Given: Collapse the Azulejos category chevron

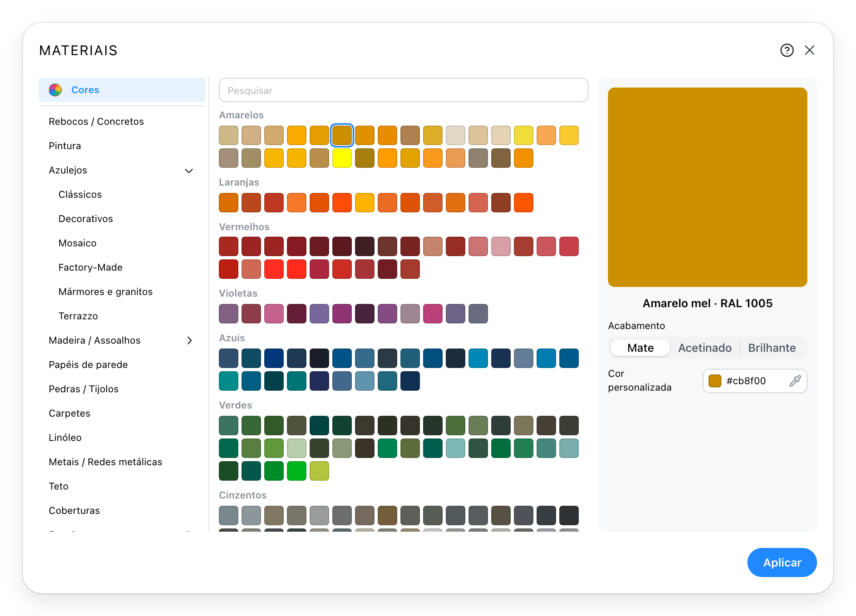Looking at the screenshot, I should point(189,171).
